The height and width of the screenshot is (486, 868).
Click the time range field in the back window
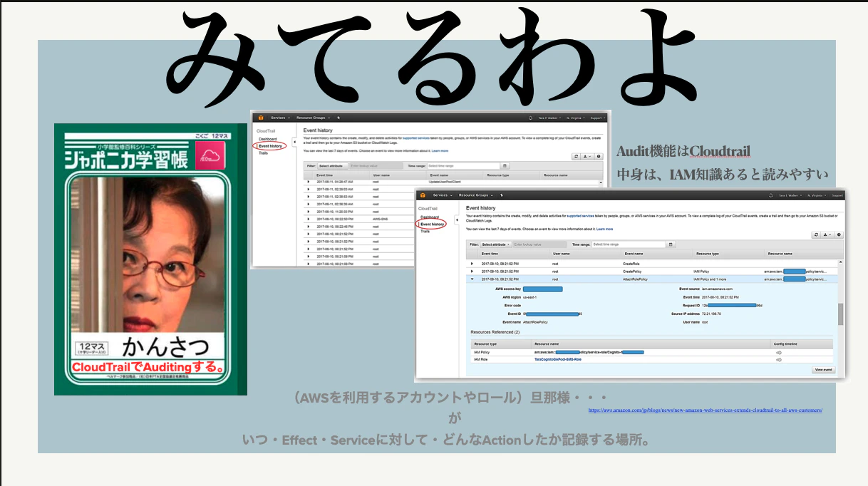tap(463, 166)
